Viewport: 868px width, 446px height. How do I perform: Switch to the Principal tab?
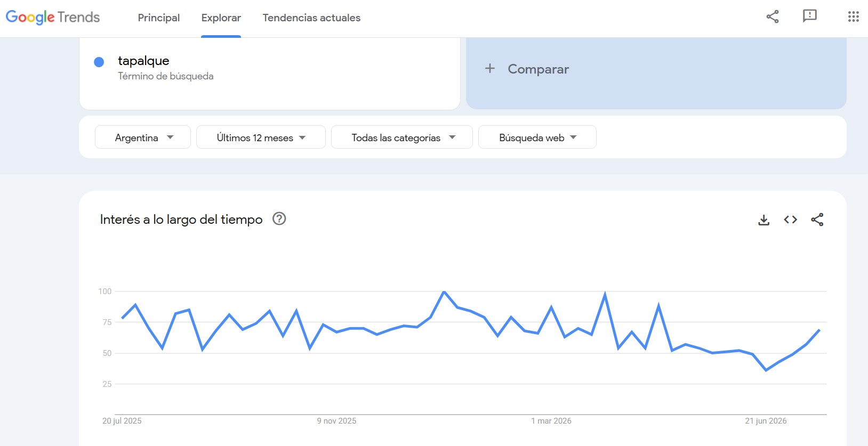pyautogui.click(x=159, y=18)
